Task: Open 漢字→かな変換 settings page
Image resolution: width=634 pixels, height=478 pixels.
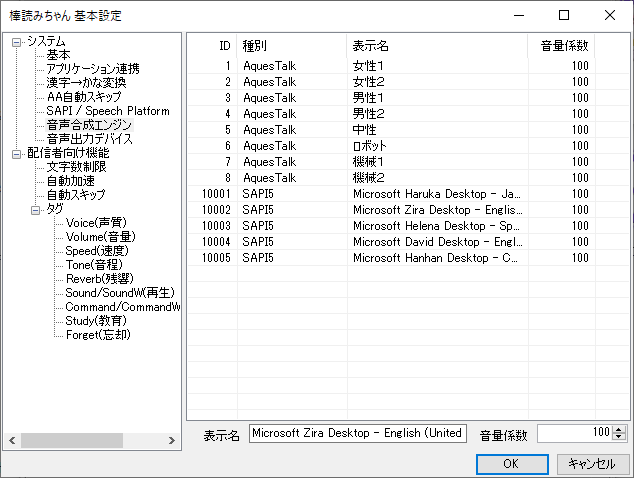Action: [x=86, y=83]
